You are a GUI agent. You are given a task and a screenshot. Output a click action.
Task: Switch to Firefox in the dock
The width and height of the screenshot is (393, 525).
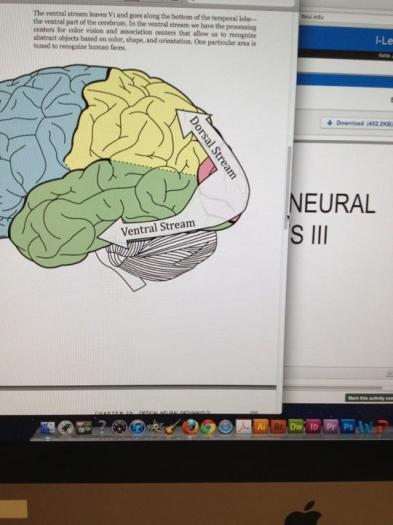[x=190, y=427]
